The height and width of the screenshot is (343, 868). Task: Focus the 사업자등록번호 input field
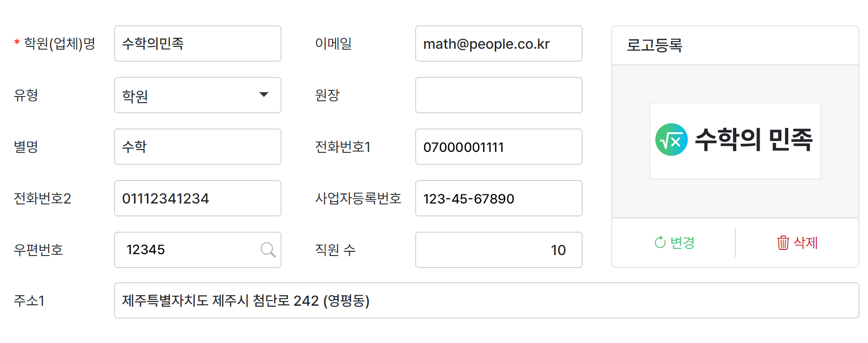(499, 198)
